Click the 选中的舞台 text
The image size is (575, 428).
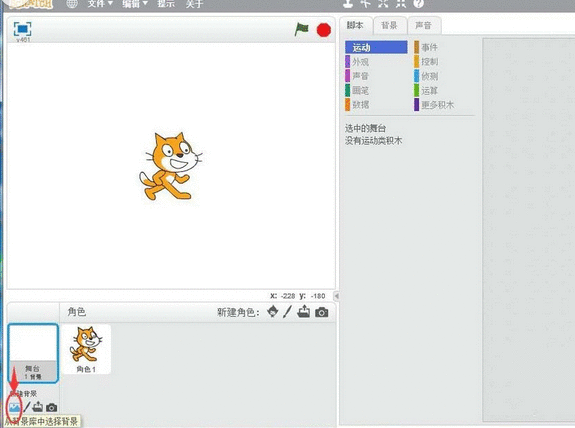click(x=365, y=128)
